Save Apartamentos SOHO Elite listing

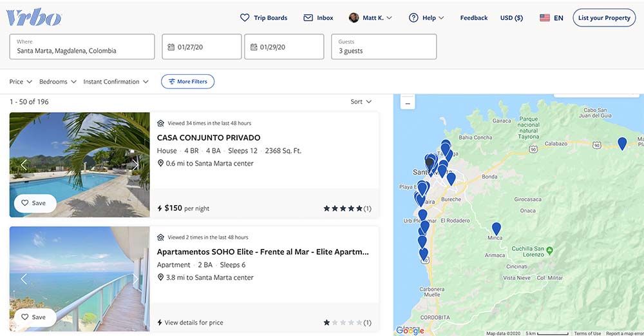[x=35, y=317]
